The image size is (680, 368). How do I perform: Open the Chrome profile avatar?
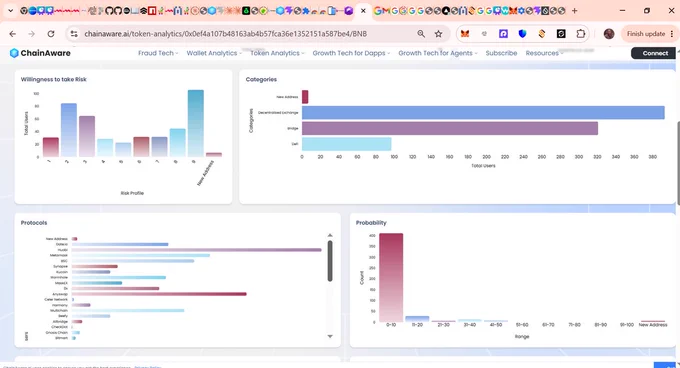click(609, 34)
